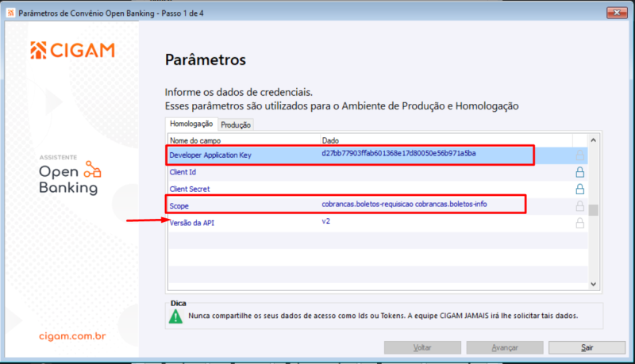Select the Developer Application Key field name
635x364 pixels.
coord(210,155)
